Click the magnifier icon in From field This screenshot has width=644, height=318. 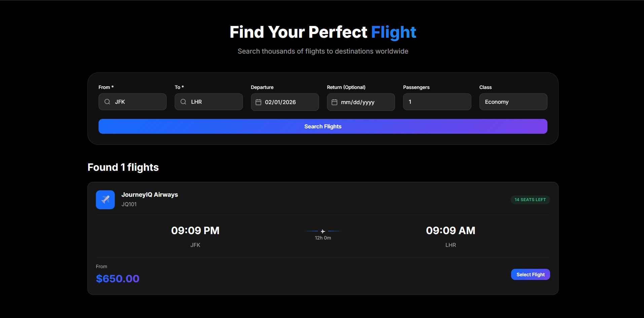[x=107, y=102]
